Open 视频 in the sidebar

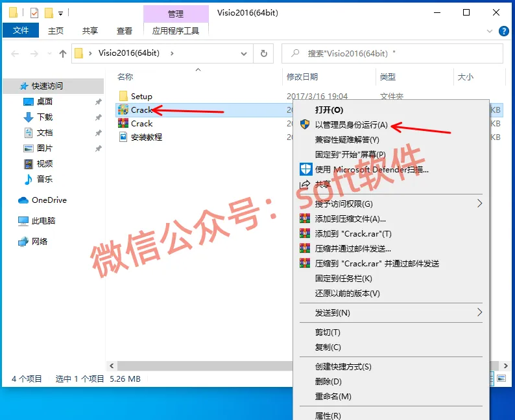point(44,164)
